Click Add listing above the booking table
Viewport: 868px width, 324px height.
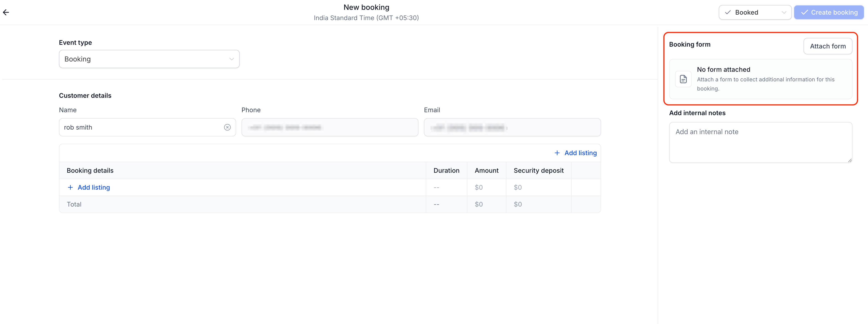[x=575, y=153]
